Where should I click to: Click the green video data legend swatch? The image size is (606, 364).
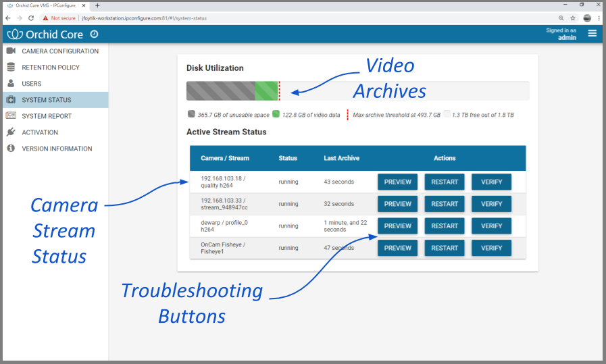[x=276, y=113]
